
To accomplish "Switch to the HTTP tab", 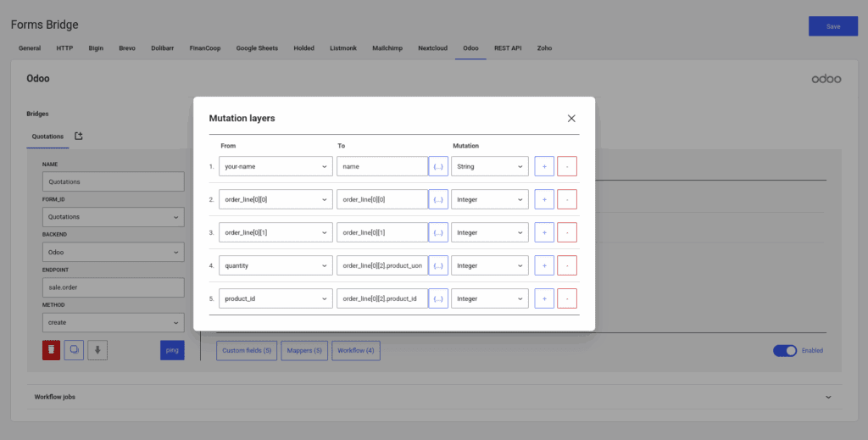I will [x=64, y=48].
